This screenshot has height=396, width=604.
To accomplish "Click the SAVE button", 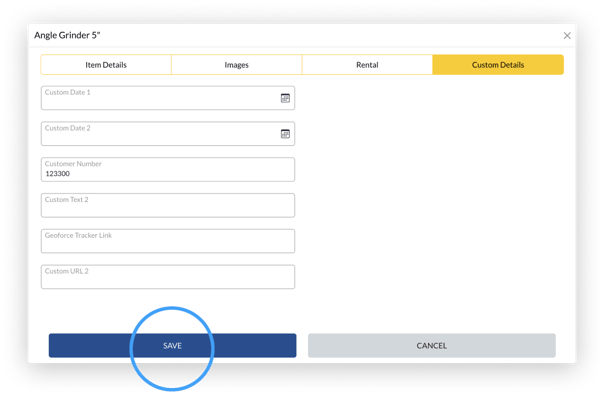I will click(x=173, y=346).
